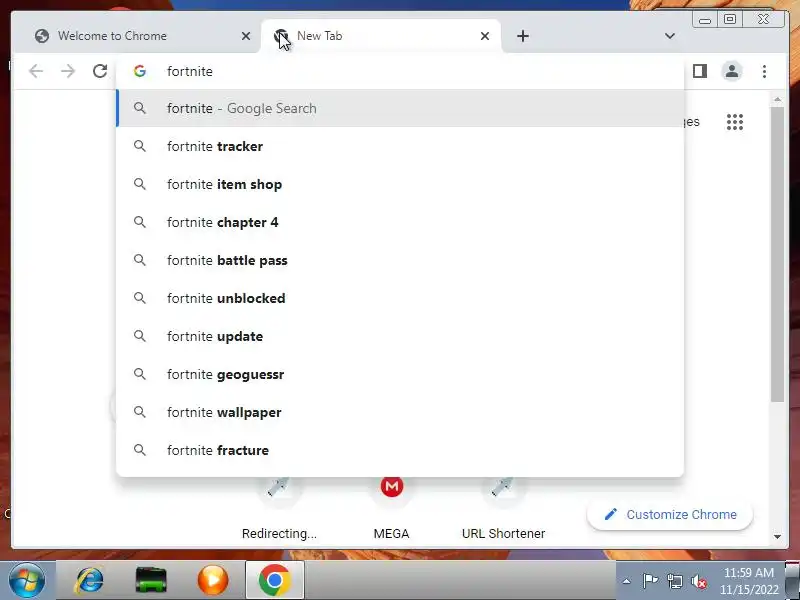Image resolution: width=800 pixels, height=600 pixels.
Task: Click the address bar containing fortnite
Action: 400,71
